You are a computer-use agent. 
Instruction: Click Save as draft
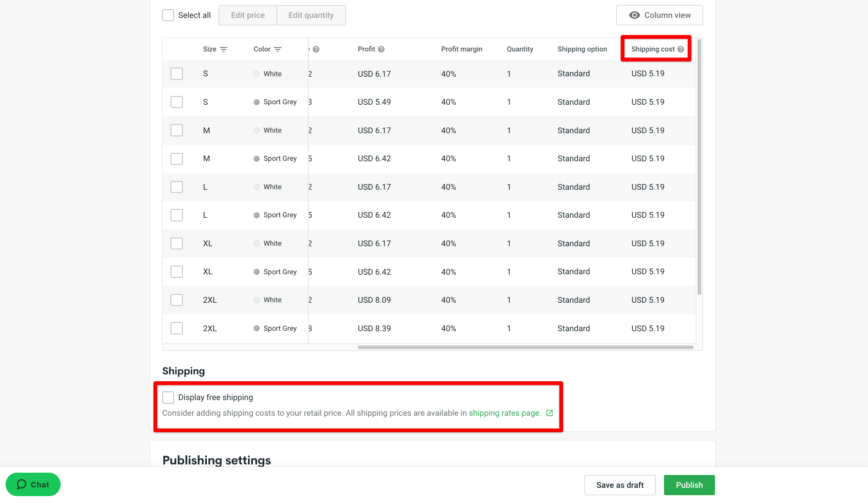point(619,485)
